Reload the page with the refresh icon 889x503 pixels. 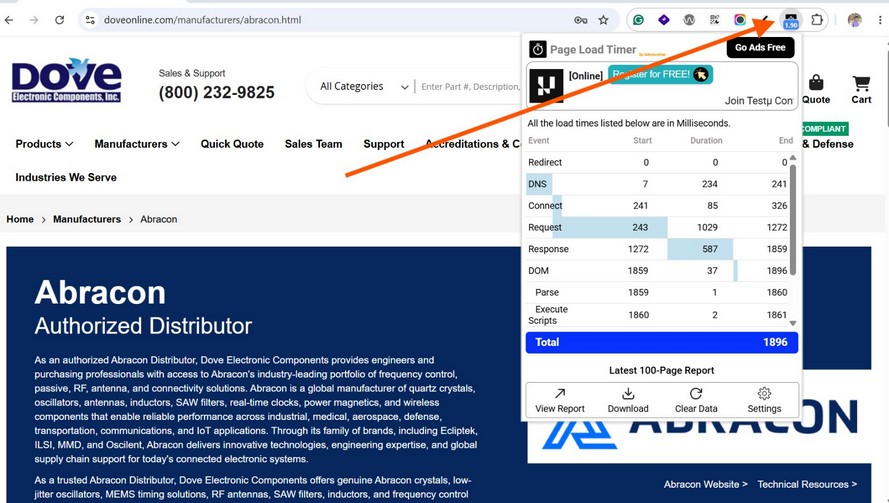(60, 20)
